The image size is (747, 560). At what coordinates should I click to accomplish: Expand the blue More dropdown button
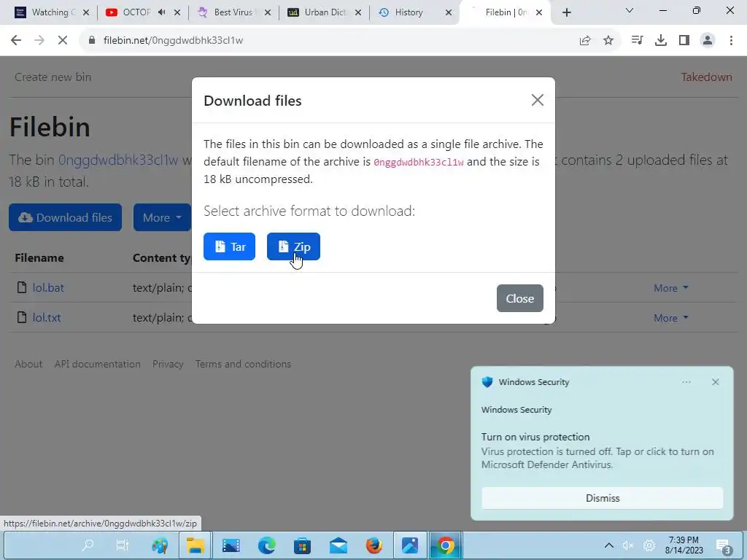[162, 217]
